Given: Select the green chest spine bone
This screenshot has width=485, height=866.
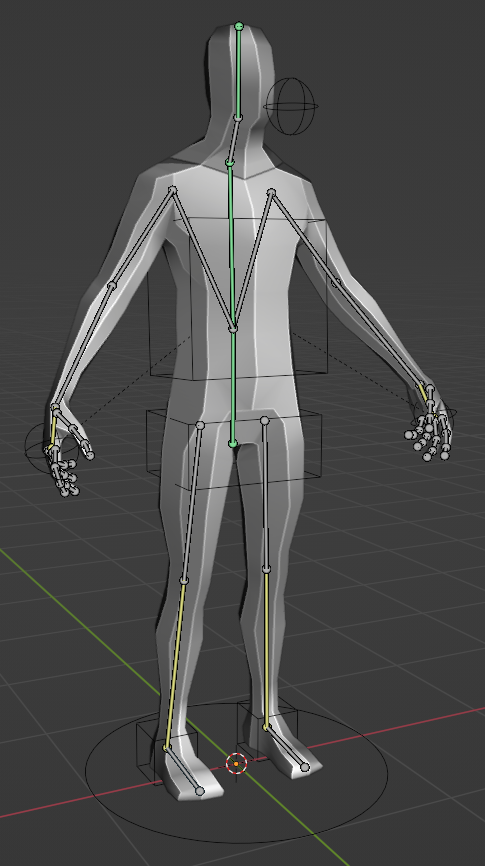Looking at the screenshot, I should (x=231, y=246).
